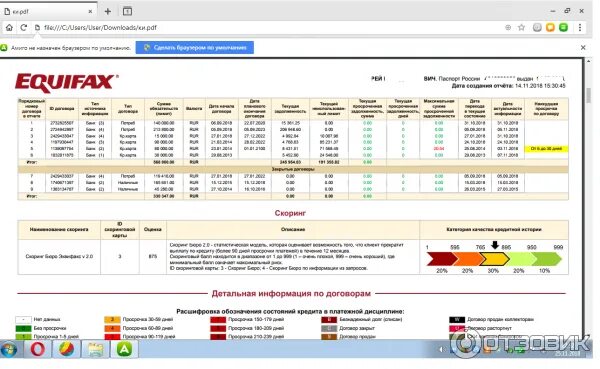Click the report creation date '14.11.2018 15:30:45'
Screen dimensions: 600x369
pos(540,86)
